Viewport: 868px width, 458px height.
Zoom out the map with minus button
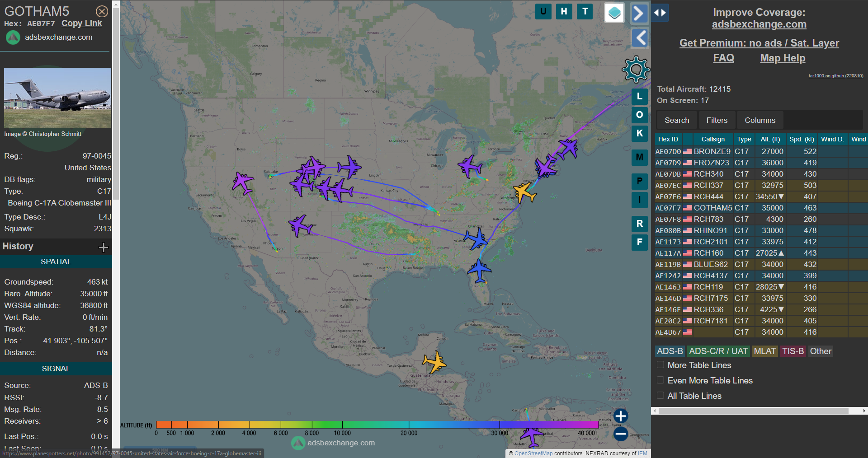pos(621,434)
